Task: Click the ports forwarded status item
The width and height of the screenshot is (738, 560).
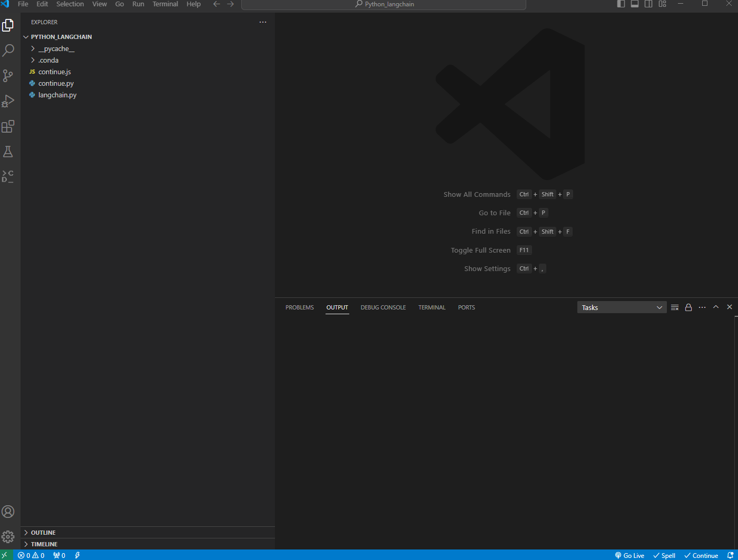Action: tap(59, 555)
